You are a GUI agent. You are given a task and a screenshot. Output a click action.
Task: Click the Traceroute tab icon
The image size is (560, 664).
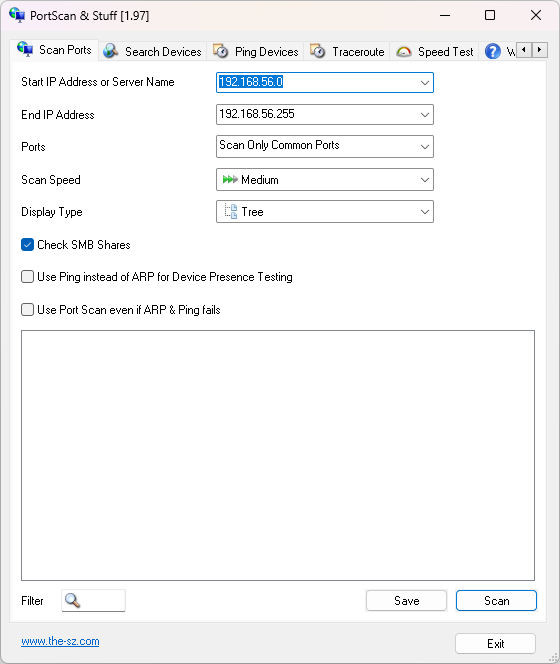point(317,51)
